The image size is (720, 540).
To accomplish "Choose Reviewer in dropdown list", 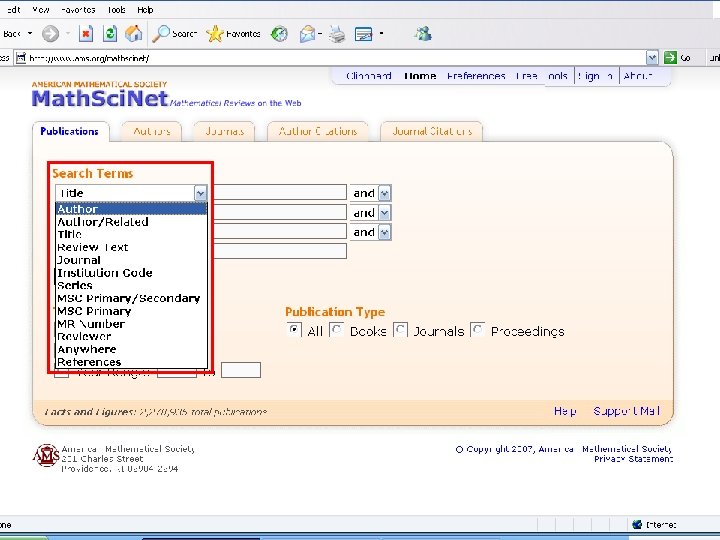I will coord(131,337).
